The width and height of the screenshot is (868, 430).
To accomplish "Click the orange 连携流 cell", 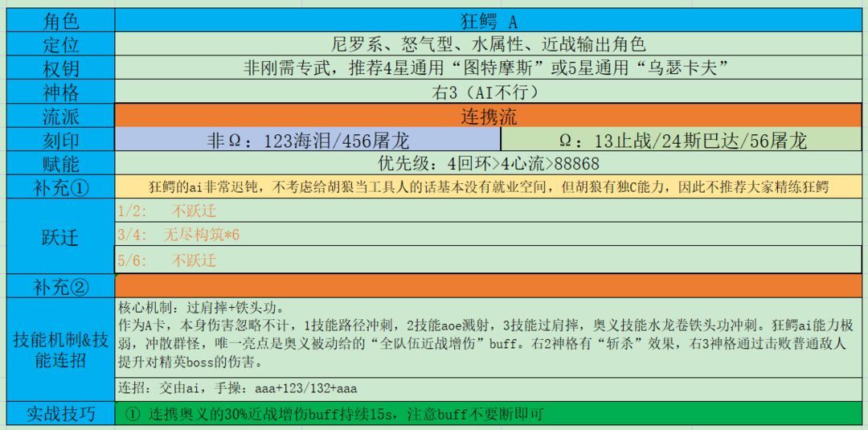I will click(489, 116).
